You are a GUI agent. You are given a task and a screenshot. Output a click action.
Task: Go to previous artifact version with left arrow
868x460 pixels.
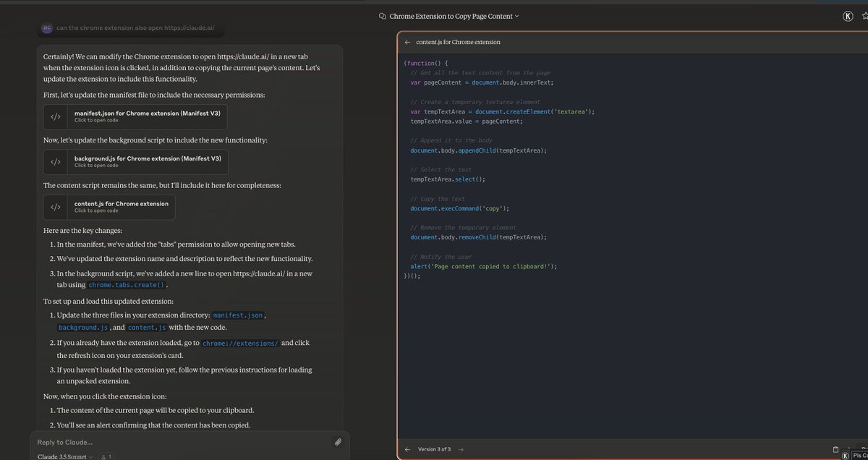(x=408, y=449)
